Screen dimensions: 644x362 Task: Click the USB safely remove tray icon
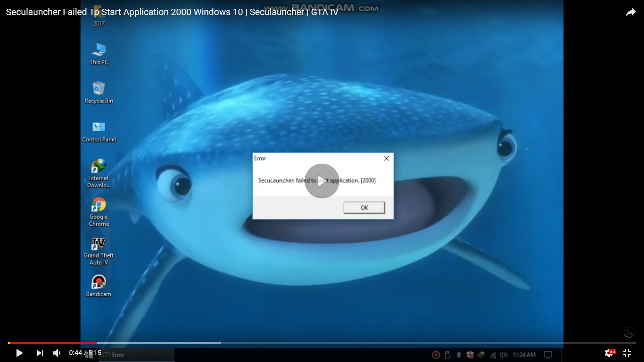pyautogui.click(x=447, y=355)
